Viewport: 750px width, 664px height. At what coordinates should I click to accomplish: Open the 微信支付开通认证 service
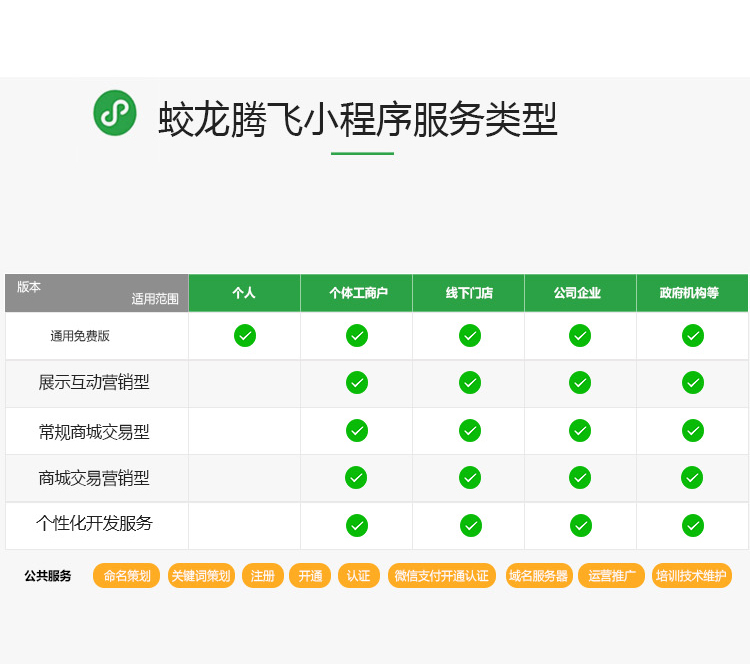tap(441, 576)
